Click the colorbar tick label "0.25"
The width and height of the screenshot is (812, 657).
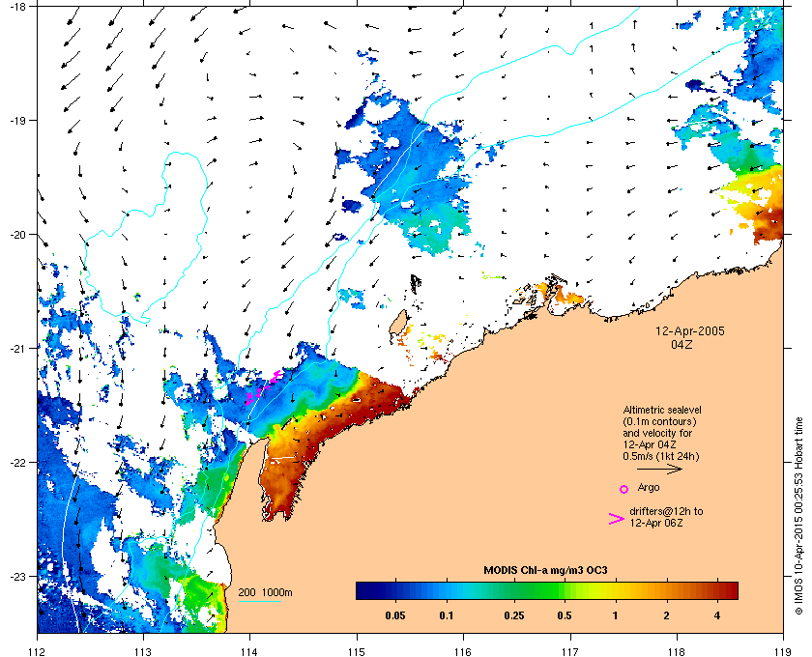click(x=513, y=616)
